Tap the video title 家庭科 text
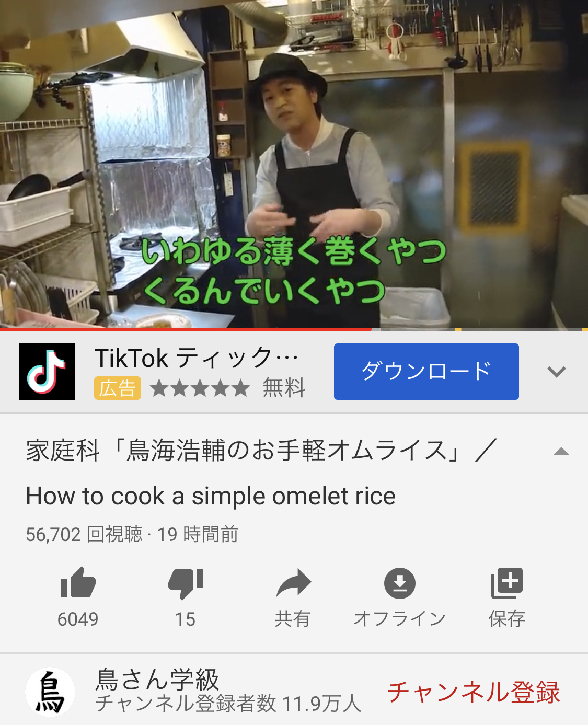The height and width of the screenshot is (725, 588). point(261,451)
